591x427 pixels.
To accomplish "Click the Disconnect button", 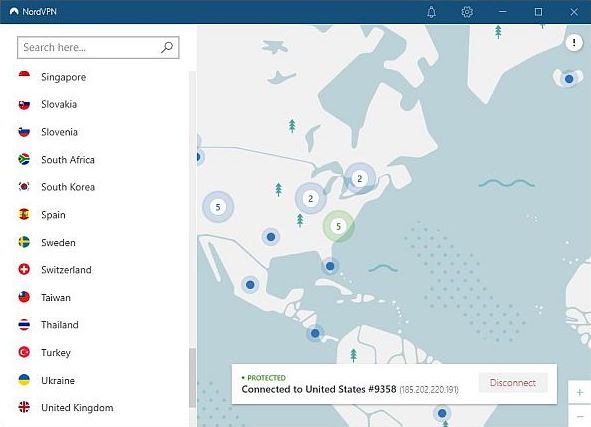I will (513, 383).
